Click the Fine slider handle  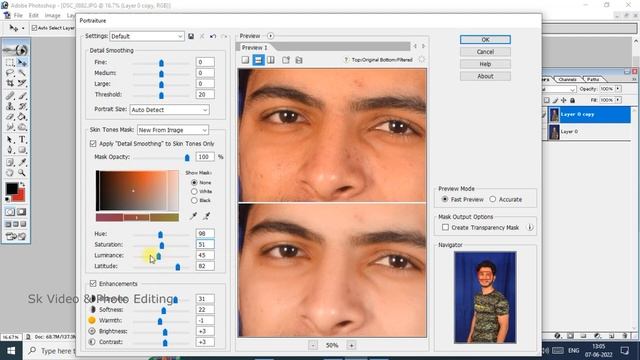161,63
